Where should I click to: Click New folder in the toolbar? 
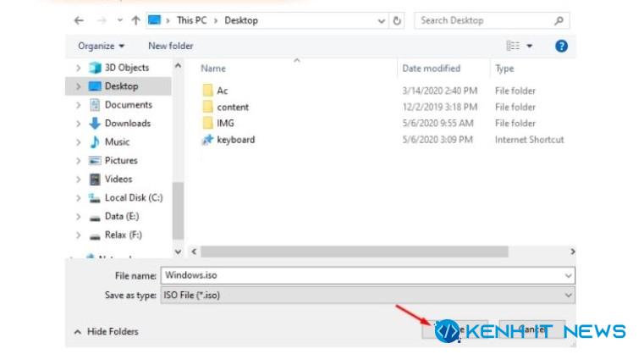click(x=170, y=46)
